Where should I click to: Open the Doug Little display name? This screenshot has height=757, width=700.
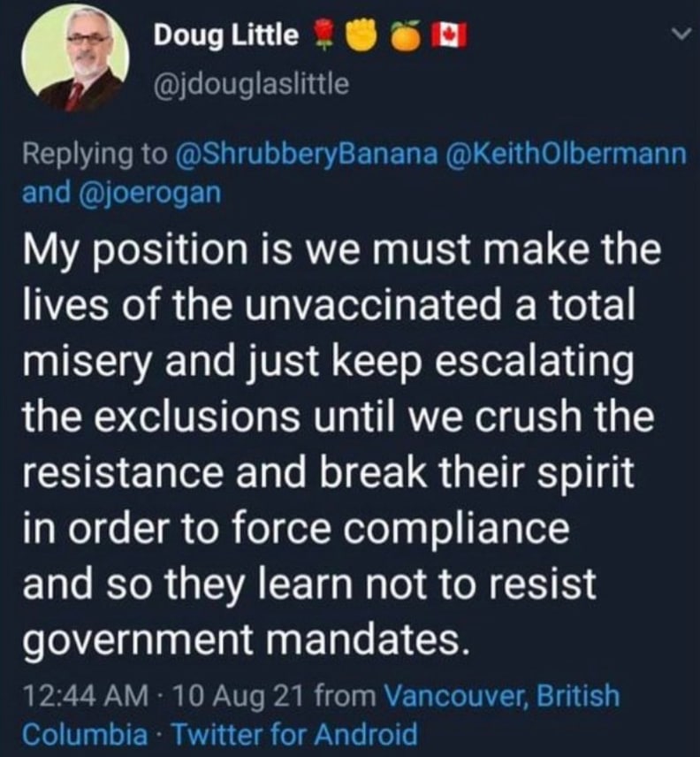coord(226,35)
